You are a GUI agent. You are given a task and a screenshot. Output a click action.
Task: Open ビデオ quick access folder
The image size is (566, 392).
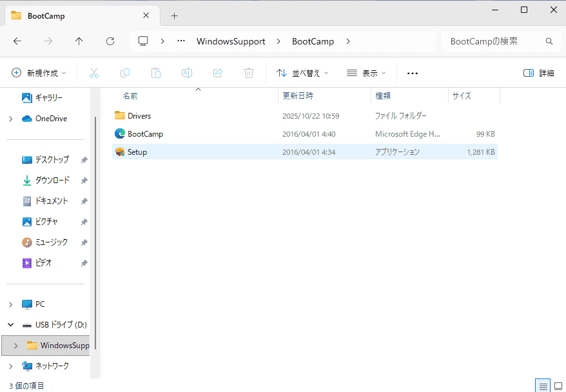click(37, 263)
